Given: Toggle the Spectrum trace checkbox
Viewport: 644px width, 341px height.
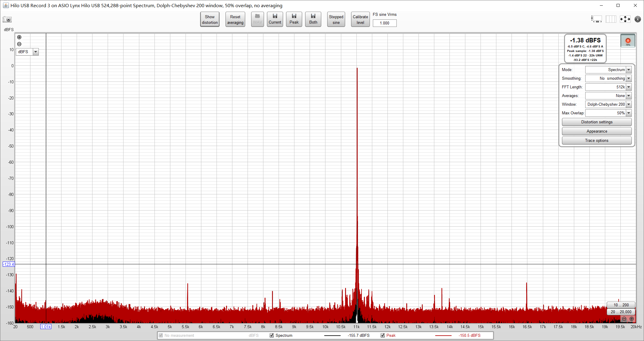Looking at the screenshot, I should 272,335.
